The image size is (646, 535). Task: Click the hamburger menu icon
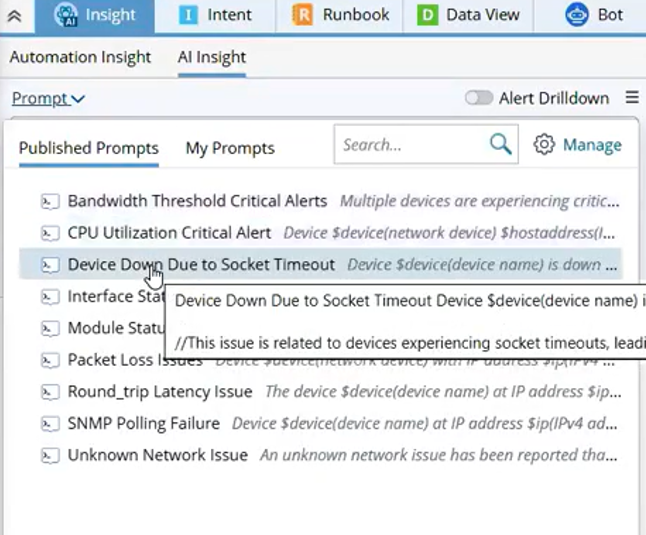(x=631, y=98)
